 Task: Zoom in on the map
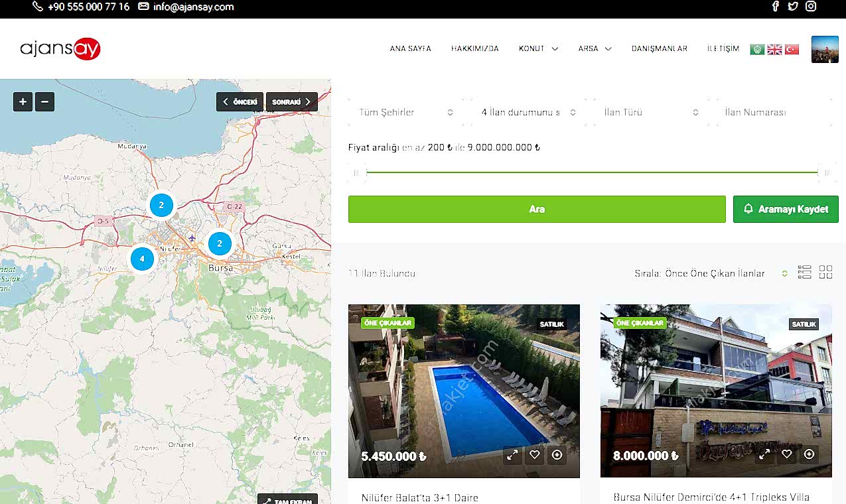pyautogui.click(x=23, y=101)
